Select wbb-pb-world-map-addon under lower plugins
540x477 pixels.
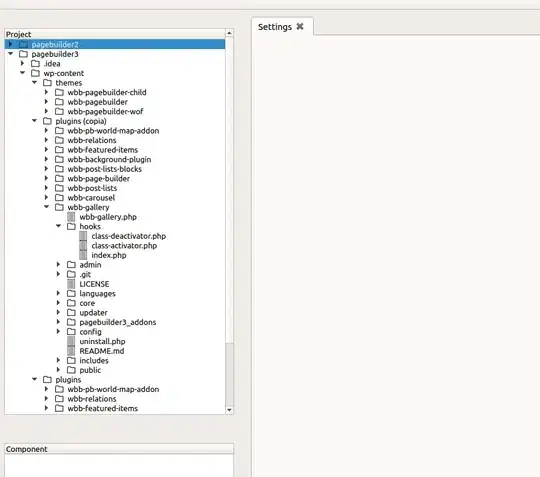113,389
